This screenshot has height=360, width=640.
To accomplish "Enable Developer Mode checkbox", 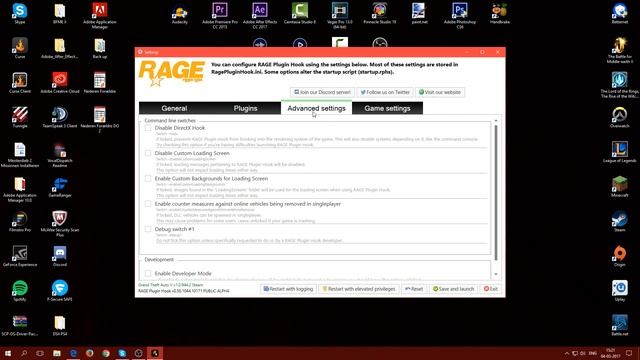I will (x=148, y=273).
